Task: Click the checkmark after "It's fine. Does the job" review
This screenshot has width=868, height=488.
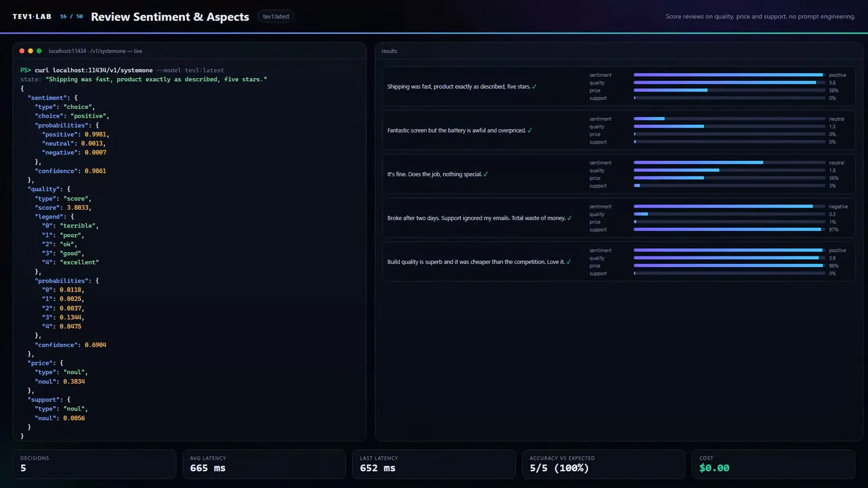Action: point(486,175)
